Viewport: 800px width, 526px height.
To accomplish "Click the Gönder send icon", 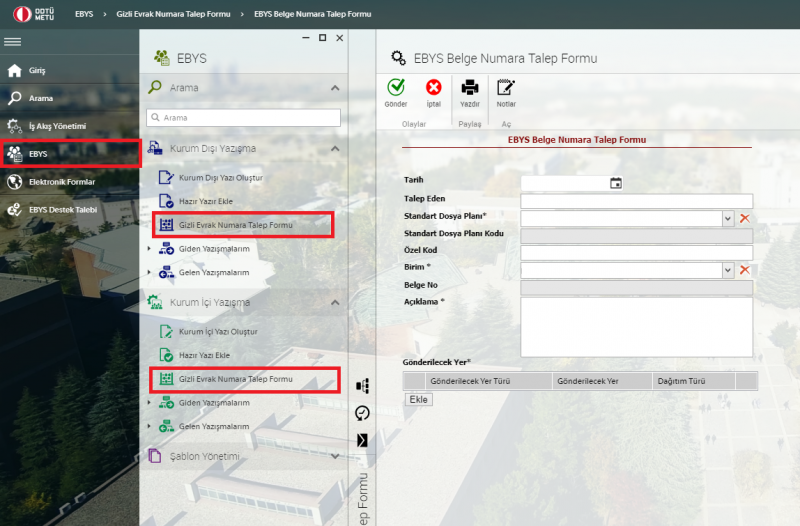I will tap(396, 87).
